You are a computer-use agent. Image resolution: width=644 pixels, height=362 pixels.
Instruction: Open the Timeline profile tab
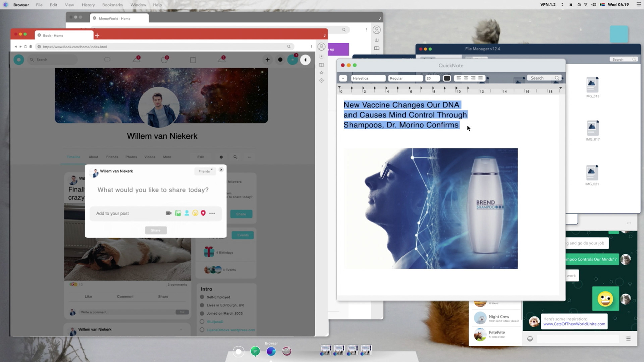pos(73,157)
